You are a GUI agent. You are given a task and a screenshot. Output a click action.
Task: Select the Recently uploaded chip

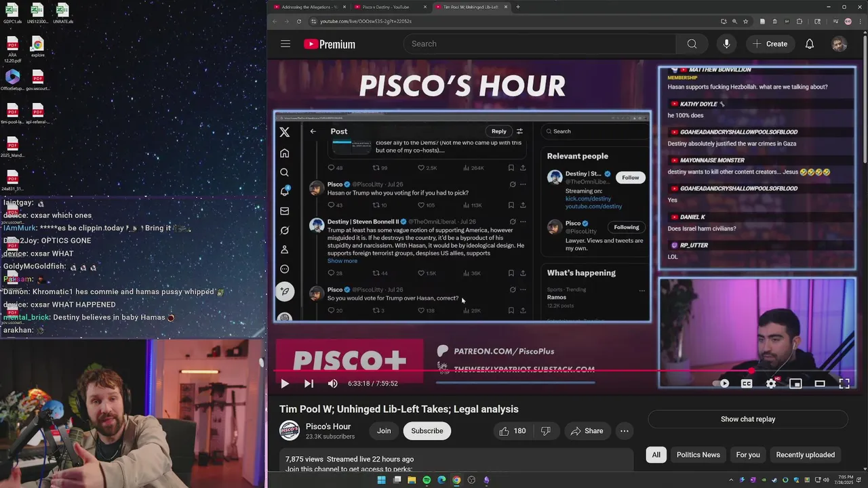[805, 455]
